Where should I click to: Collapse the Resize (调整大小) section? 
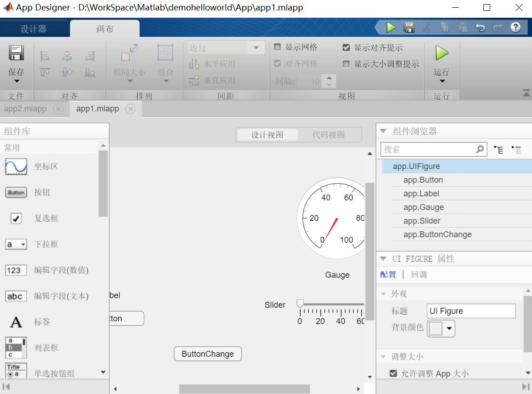[x=383, y=357]
